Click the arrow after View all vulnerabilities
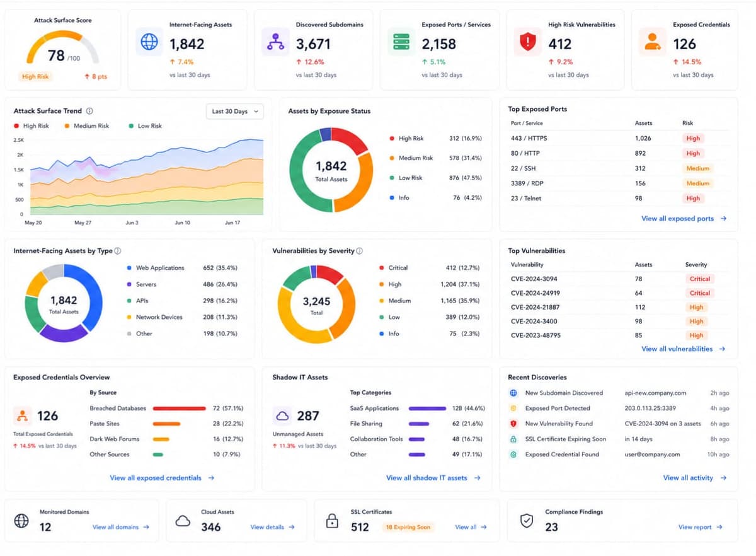The width and height of the screenshot is (756, 556). point(722,349)
